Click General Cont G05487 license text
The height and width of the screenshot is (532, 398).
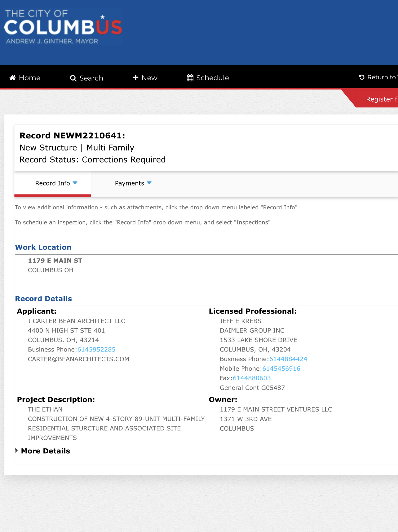point(252,388)
